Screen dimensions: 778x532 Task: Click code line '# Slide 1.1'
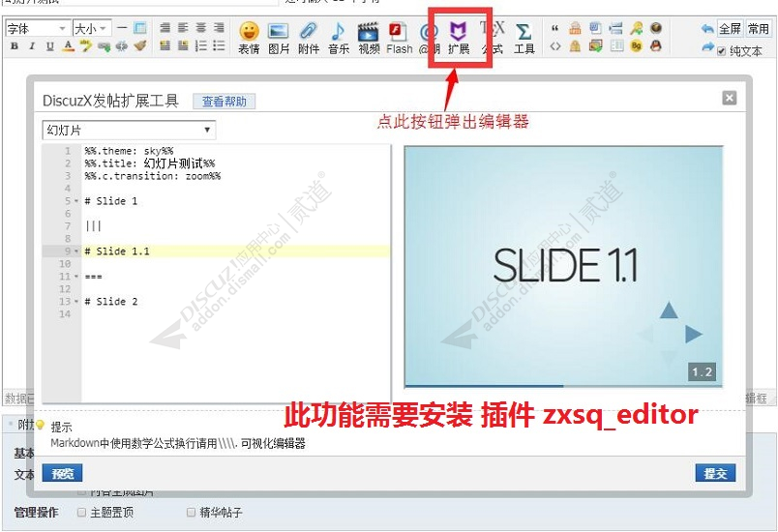tap(116, 251)
